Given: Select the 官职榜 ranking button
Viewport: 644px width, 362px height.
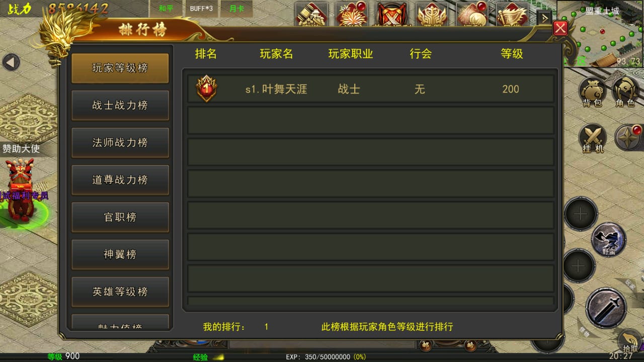Looking at the screenshot, I should click(120, 217).
